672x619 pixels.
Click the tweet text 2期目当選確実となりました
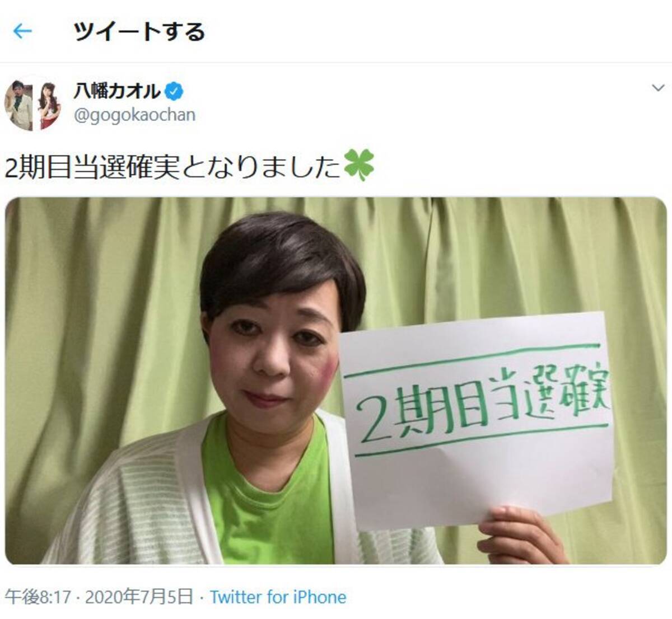(172, 167)
